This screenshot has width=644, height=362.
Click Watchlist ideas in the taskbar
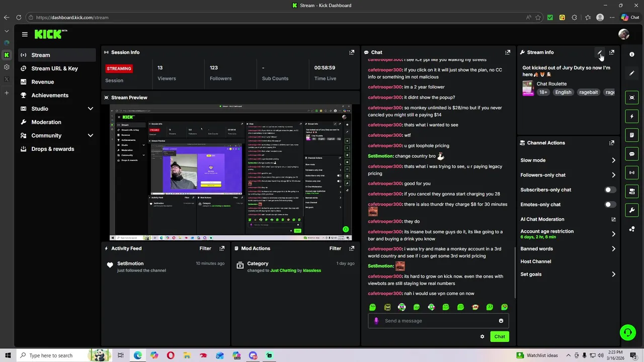537,355
